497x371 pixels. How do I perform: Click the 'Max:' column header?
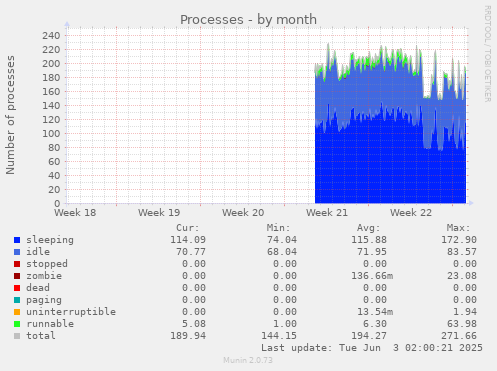pyautogui.click(x=459, y=228)
